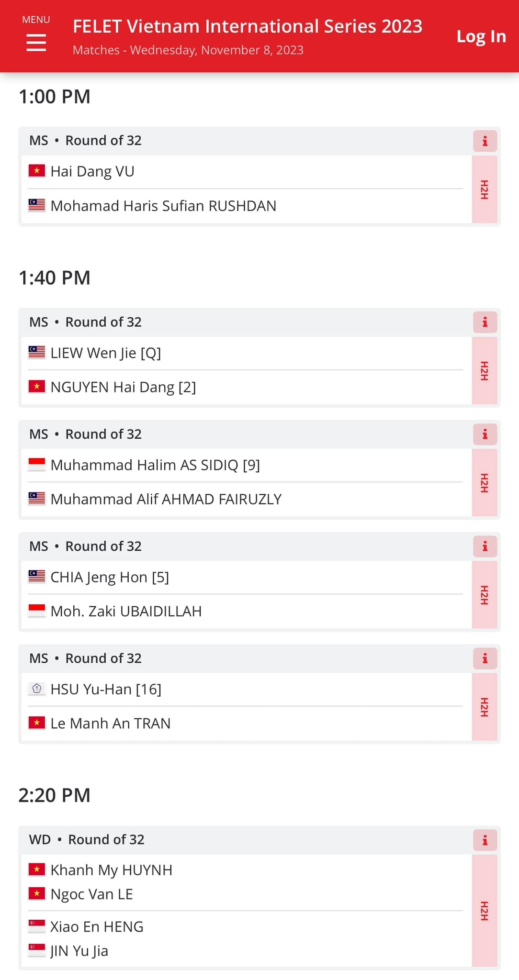
Task: Open player Mohamad Haris Sufian RUSHDAN
Action: [x=163, y=206]
